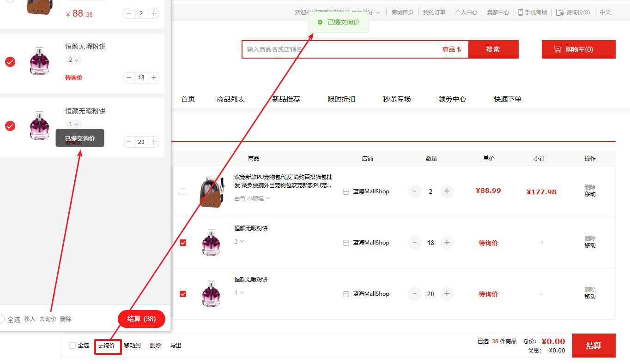Open the 个人中心 link in the top bar
This screenshot has width=630, height=364.
point(466,12)
